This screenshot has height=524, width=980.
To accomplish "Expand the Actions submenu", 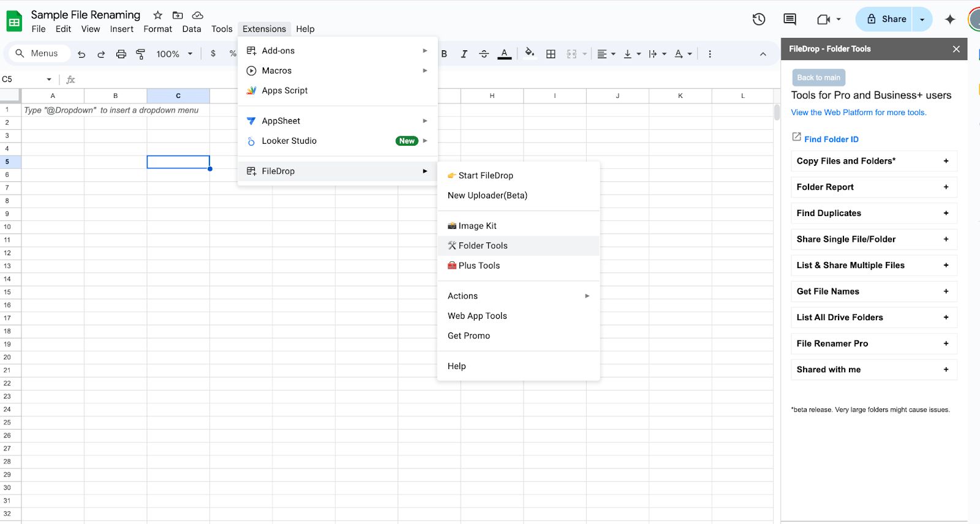I will (519, 296).
